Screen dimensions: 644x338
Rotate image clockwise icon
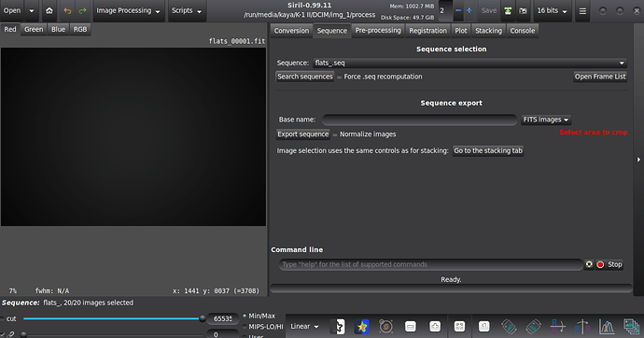coord(534,327)
